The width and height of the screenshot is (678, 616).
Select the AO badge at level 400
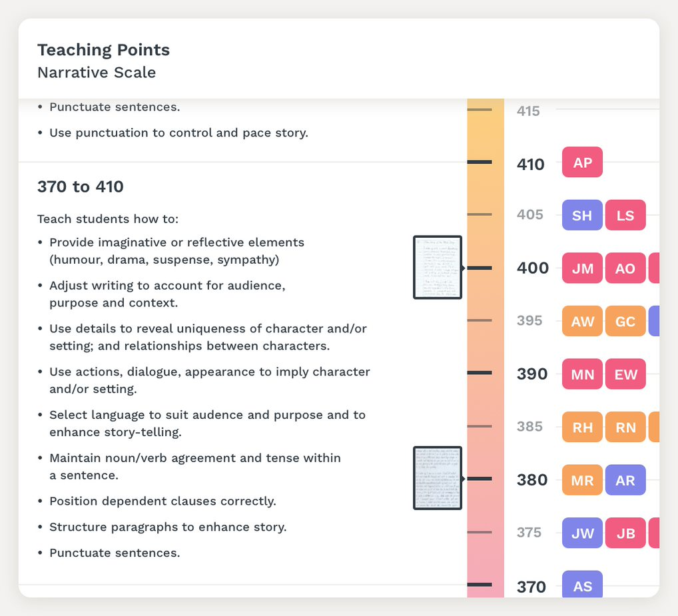[625, 268]
